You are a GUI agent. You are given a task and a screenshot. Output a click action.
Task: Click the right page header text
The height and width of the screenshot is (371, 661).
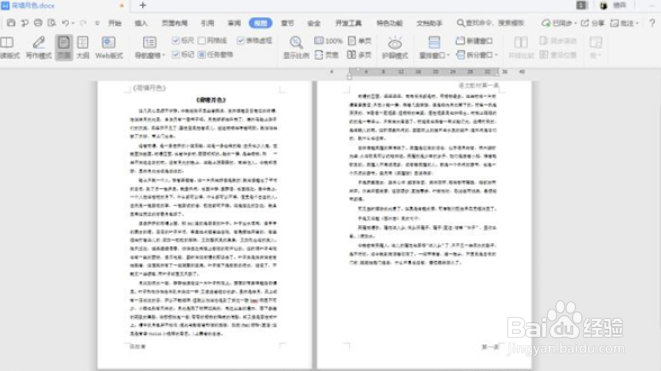pyautogui.click(x=478, y=86)
